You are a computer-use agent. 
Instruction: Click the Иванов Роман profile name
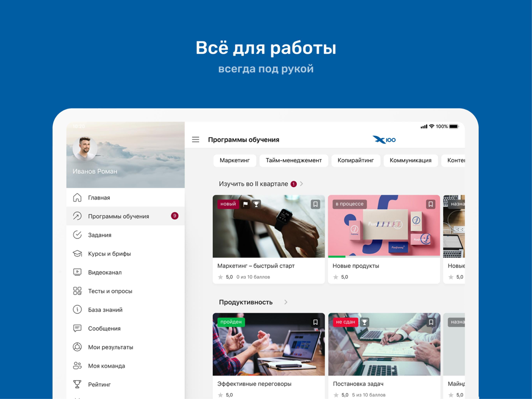coord(95,171)
